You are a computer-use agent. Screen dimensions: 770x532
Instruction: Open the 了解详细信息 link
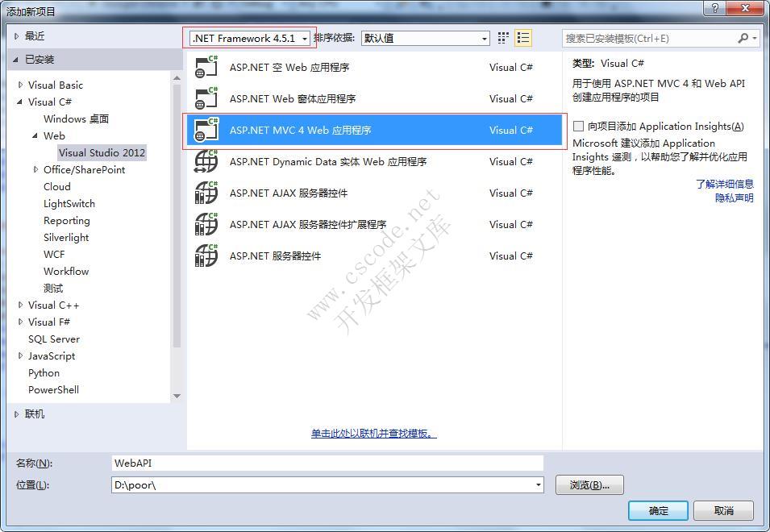[725, 184]
